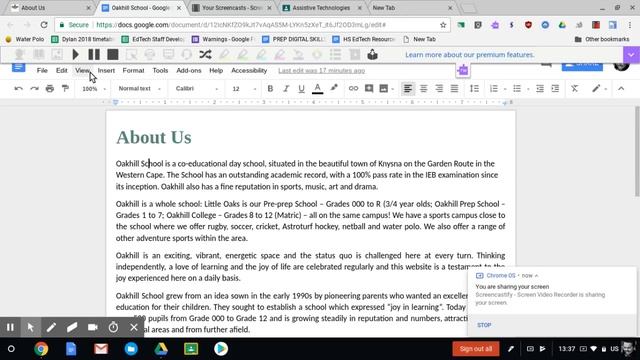Toggle italic formatting
Image resolution: width=640 pixels, height=360 pixels.
click(x=286, y=89)
